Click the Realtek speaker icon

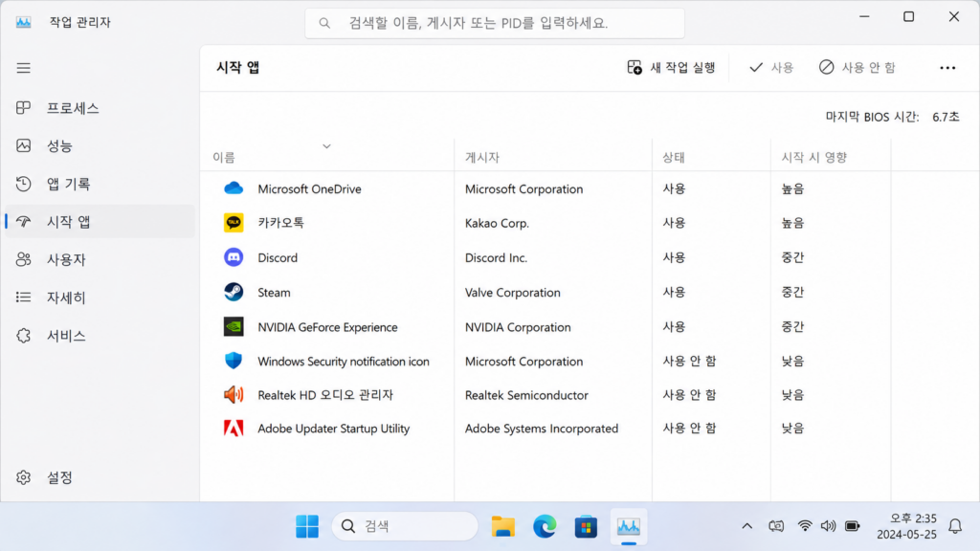pyautogui.click(x=234, y=394)
